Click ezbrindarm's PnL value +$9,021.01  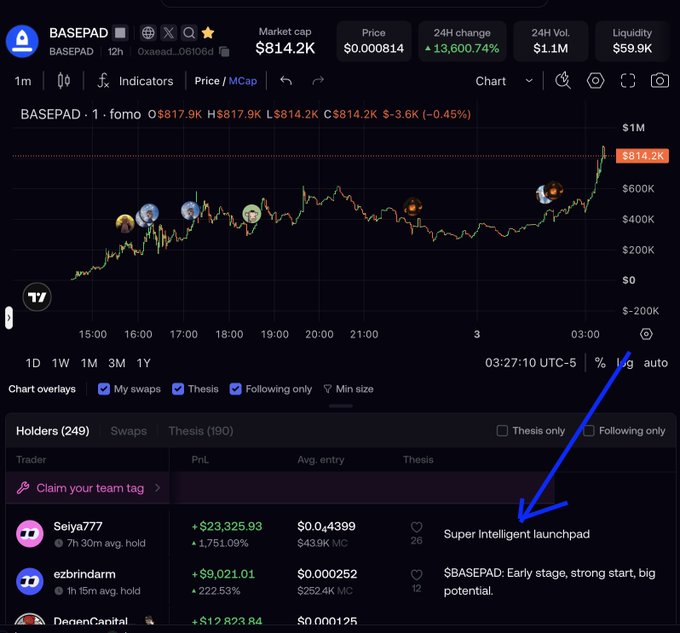click(223, 574)
